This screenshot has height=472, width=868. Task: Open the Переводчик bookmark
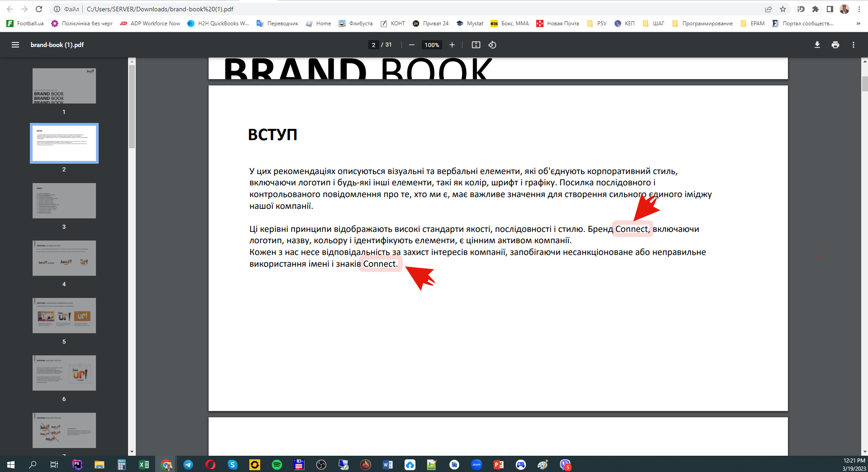pyautogui.click(x=277, y=24)
